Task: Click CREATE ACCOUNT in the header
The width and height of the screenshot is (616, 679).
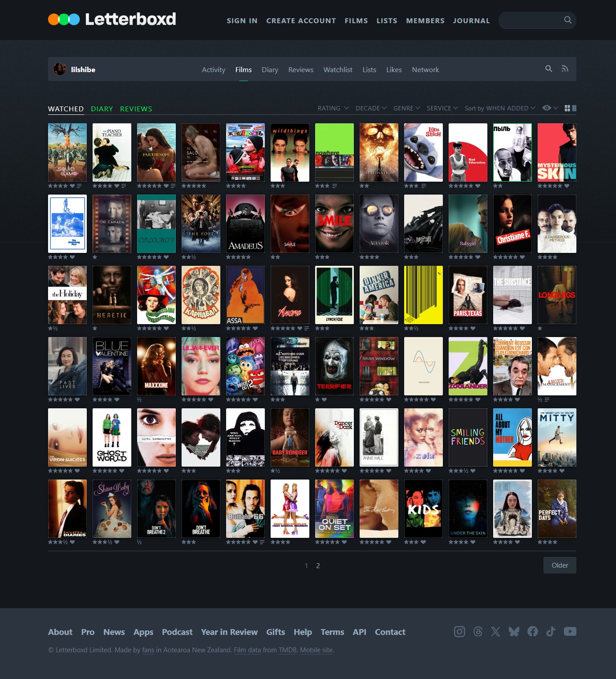Action: tap(301, 20)
